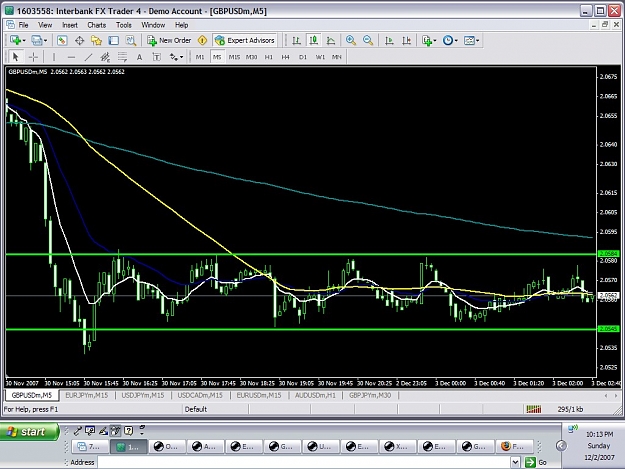Click the Address bar input field
Viewport: 625px width, 469px height.
(304, 462)
